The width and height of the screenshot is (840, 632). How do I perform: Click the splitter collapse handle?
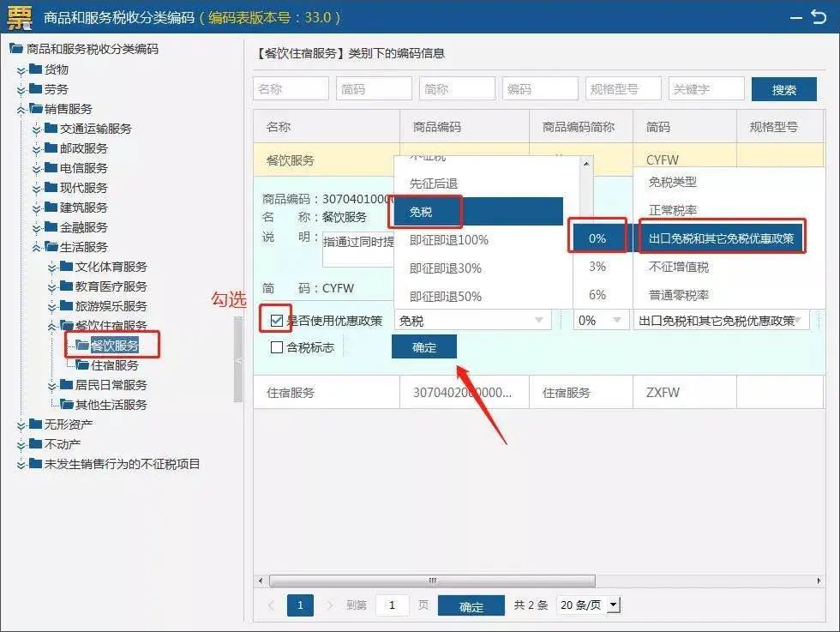click(x=238, y=359)
